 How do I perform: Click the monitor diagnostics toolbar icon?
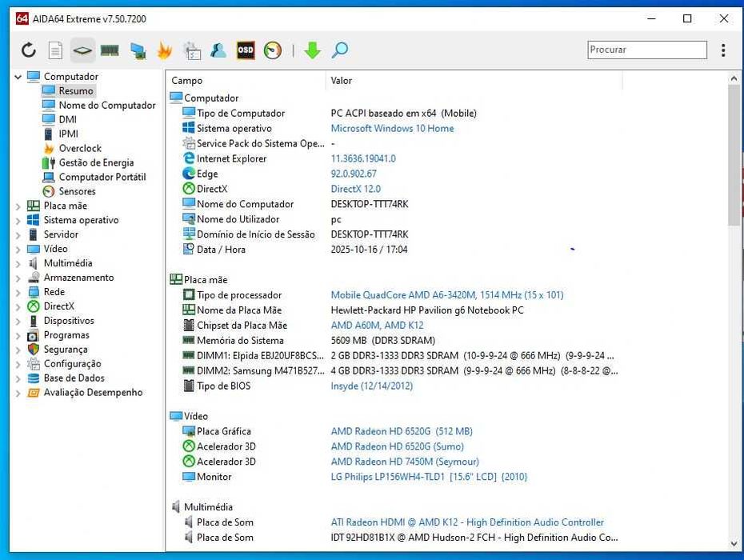coord(138,50)
